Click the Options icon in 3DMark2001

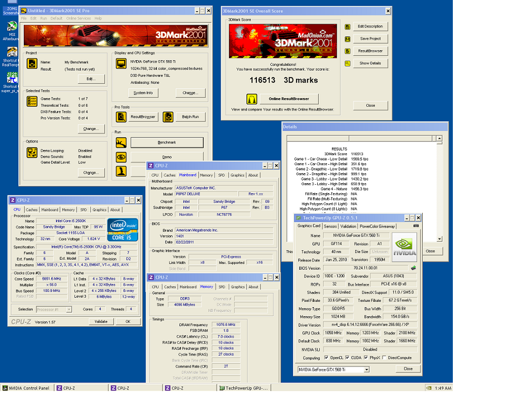pyautogui.click(x=32, y=153)
